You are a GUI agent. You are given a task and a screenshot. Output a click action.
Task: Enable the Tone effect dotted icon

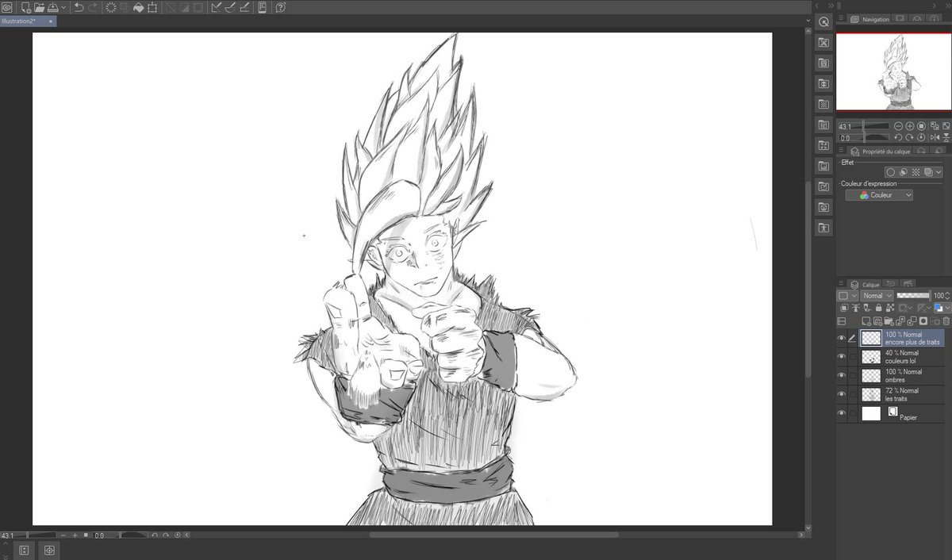tap(916, 172)
